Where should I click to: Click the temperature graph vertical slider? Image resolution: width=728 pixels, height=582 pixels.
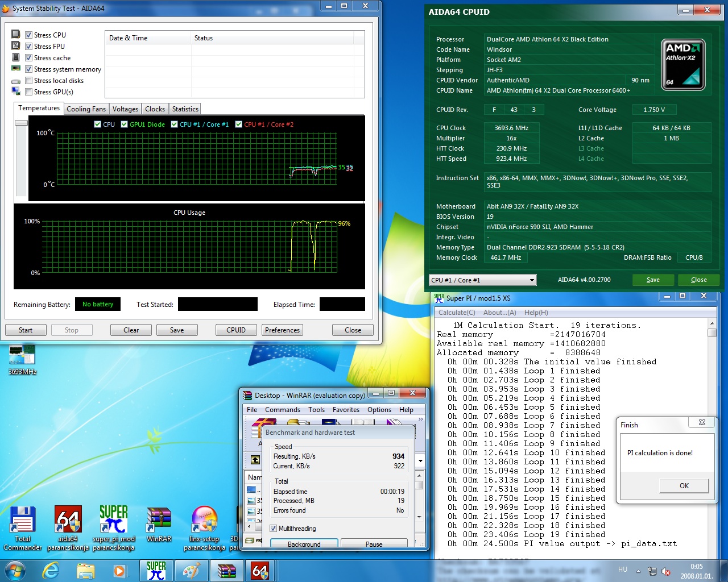tap(22, 123)
